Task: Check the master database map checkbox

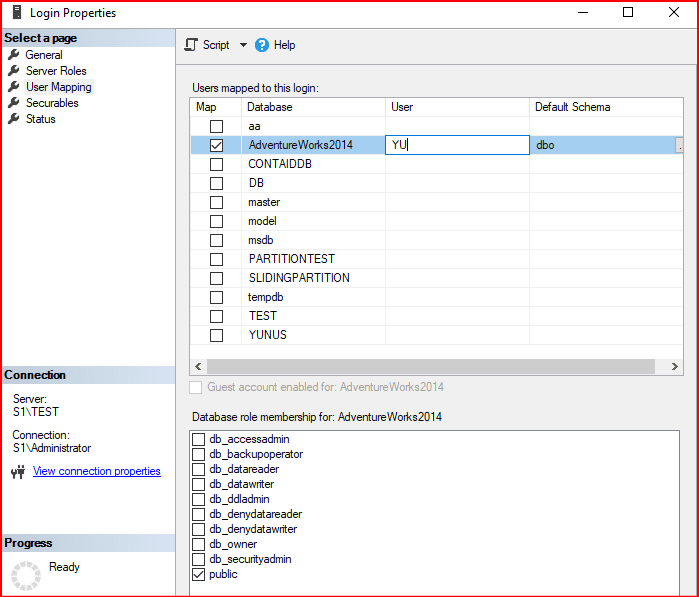Action: coord(216,202)
